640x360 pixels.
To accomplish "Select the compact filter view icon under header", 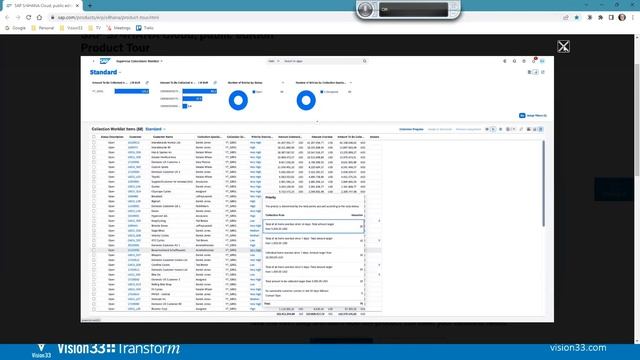I will coord(529,72).
